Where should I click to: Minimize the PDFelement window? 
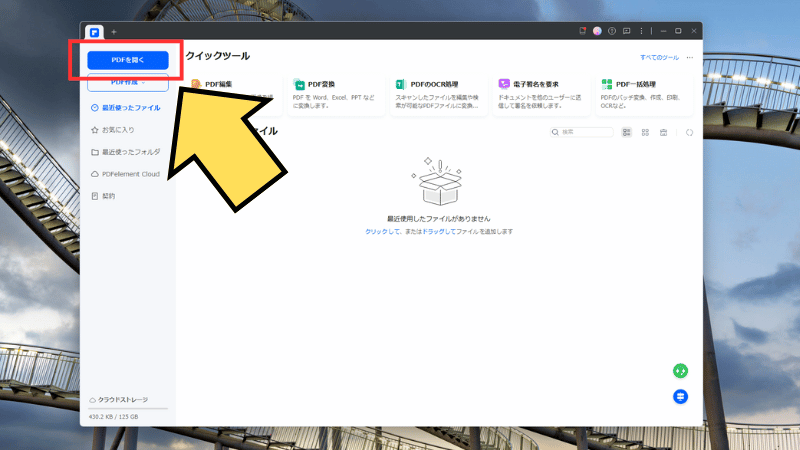[663, 31]
